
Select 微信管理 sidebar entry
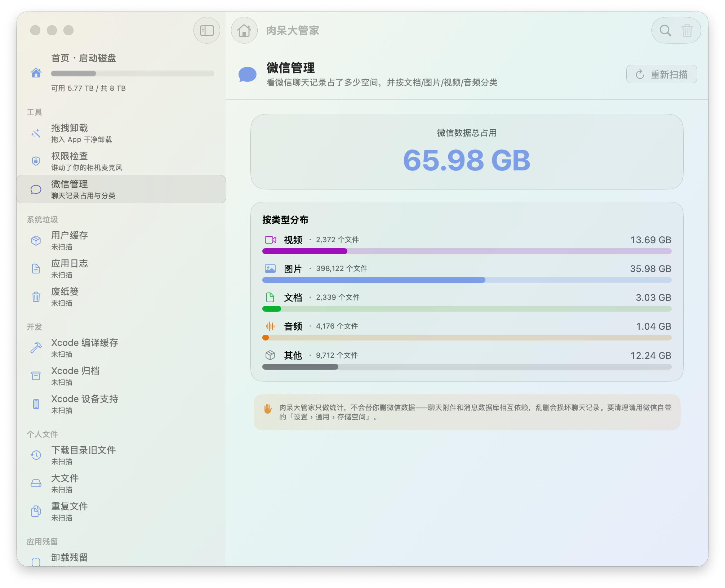point(121,189)
